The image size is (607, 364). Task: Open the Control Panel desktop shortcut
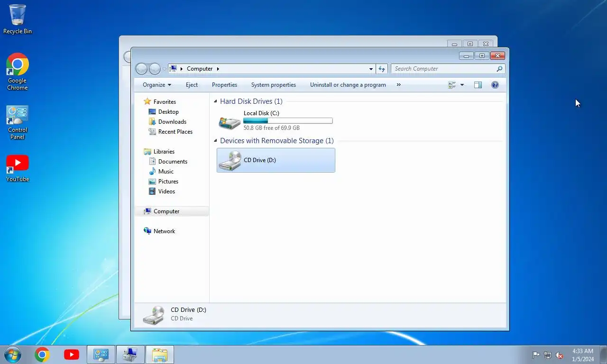(18, 122)
